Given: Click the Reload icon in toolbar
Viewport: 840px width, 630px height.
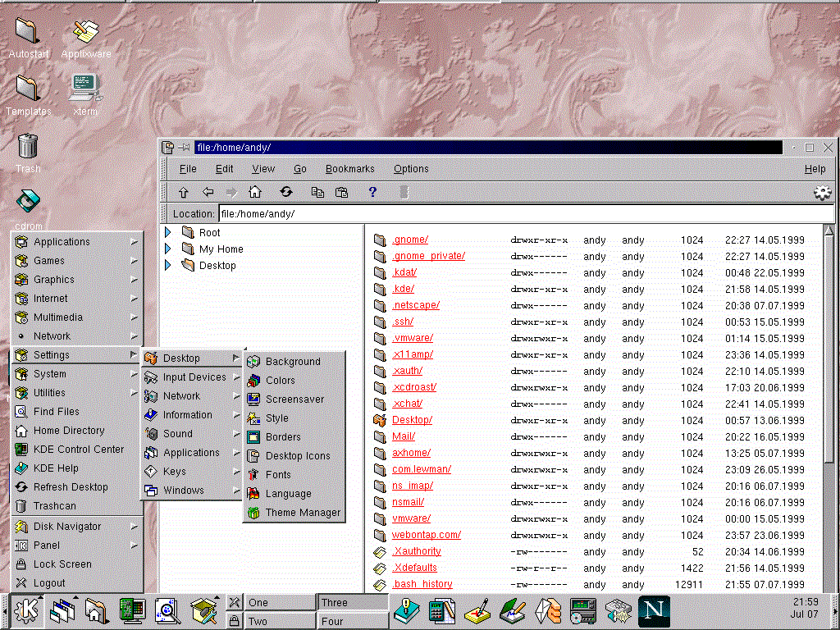Looking at the screenshot, I should (285, 192).
